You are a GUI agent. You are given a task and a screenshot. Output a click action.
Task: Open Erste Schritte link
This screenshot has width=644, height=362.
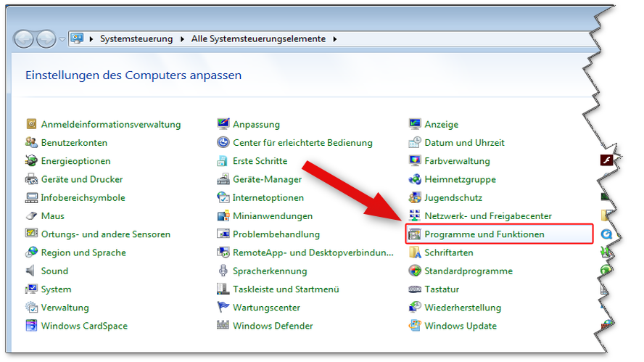[260, 160]
